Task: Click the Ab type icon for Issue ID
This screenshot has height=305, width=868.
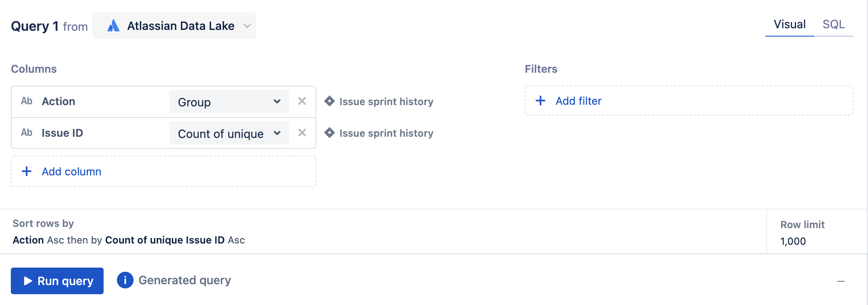Action: pyautogui.click(x=27, y=133)
